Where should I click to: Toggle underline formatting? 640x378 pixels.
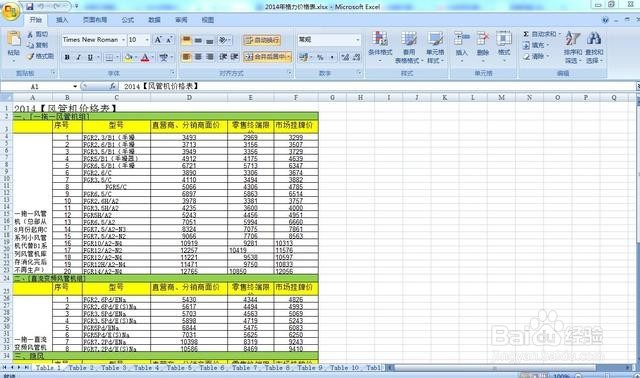tap(90, 57)
